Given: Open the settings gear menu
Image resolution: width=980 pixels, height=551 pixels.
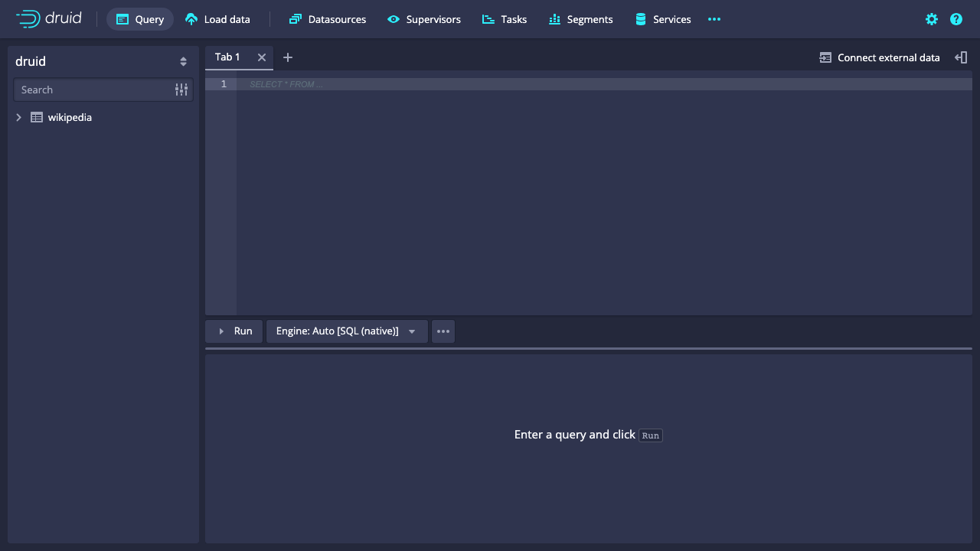Looking at the screenshot, I should [x=932, y=19].
